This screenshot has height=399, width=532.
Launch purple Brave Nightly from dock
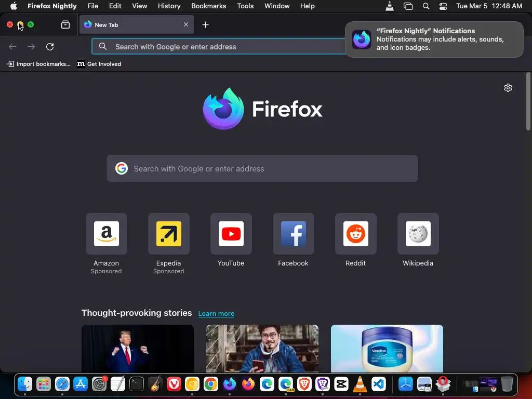click(x=322, y=384)
